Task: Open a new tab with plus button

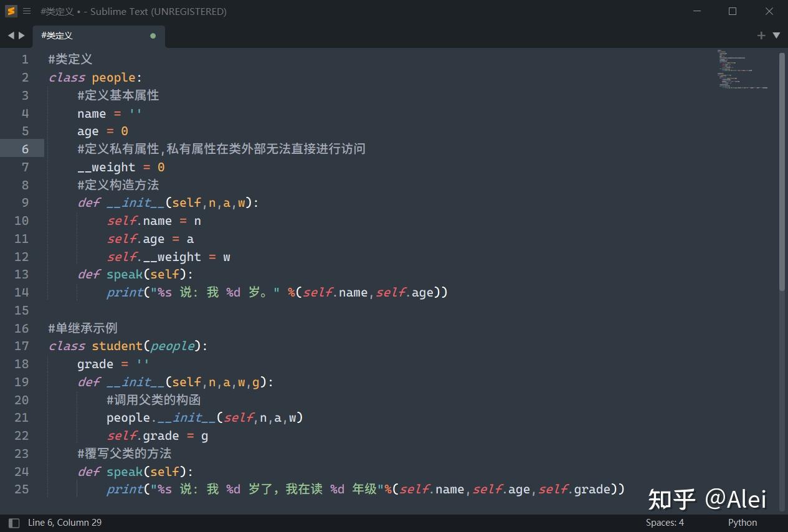Action: [761, 36]
